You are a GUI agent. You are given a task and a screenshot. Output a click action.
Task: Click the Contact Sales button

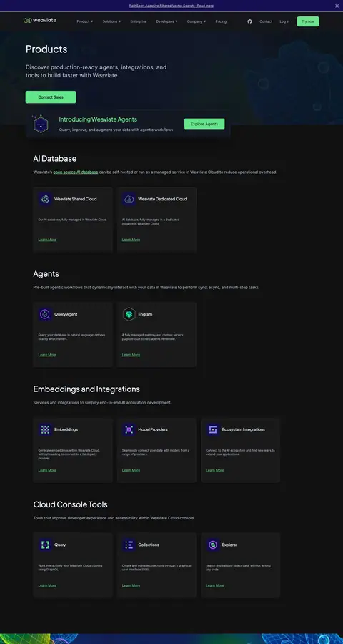pyautogui.click(x=51, y=97)
